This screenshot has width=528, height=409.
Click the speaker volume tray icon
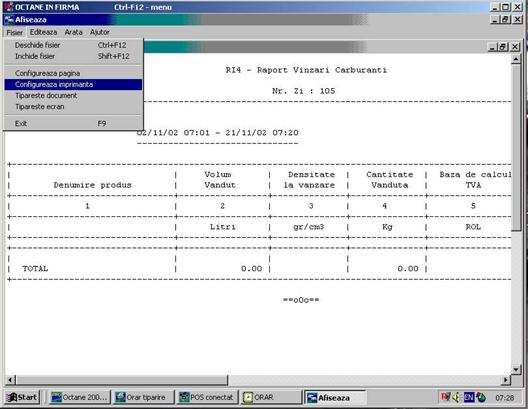pos(456,398)
